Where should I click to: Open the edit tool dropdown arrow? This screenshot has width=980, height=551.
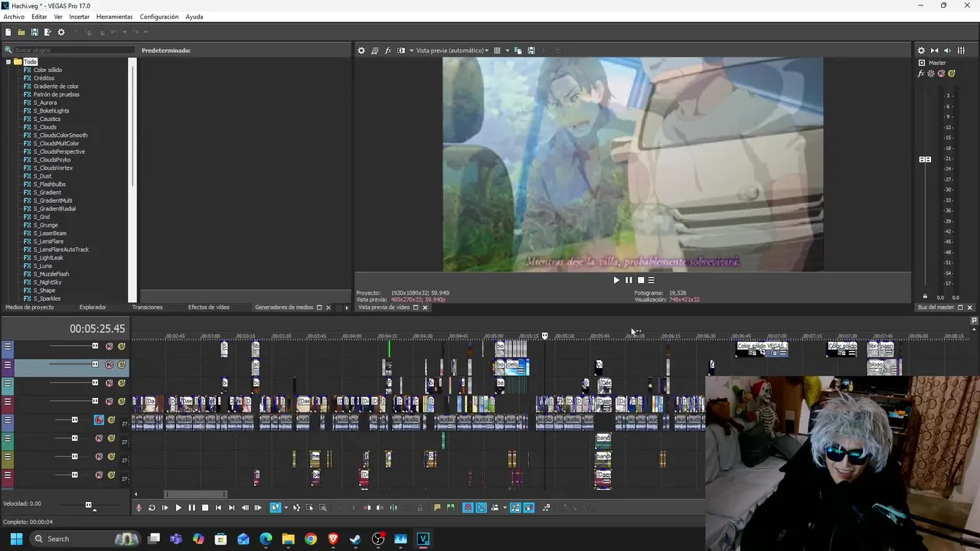point(286,507)
